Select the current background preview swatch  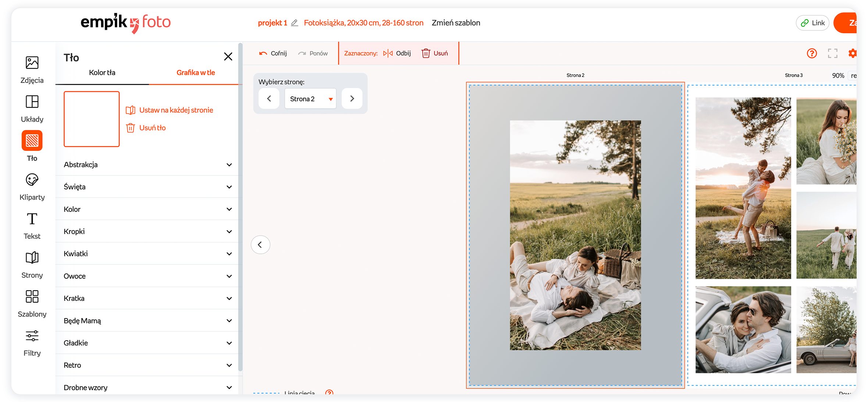click(92, 119)
